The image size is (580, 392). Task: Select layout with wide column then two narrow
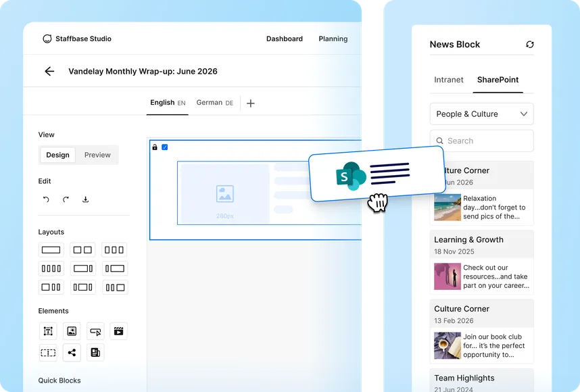51,287
